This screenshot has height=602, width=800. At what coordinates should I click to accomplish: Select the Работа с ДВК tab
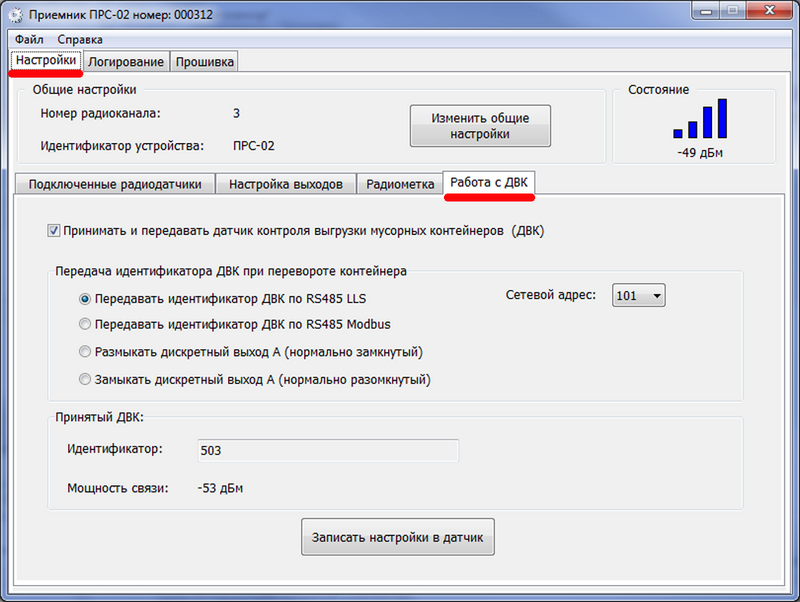pos(489,182)
